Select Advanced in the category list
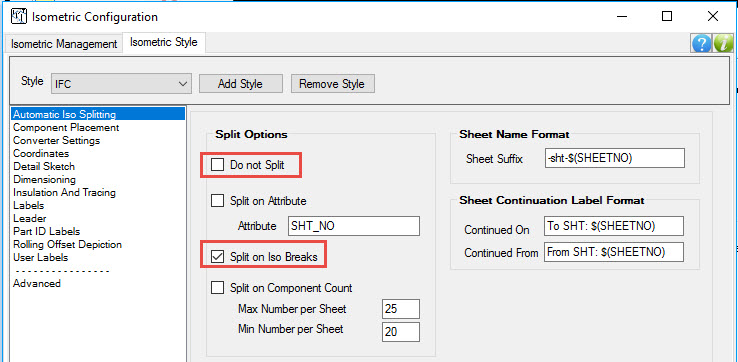The image size is (738, 362). tap(37, 283)
